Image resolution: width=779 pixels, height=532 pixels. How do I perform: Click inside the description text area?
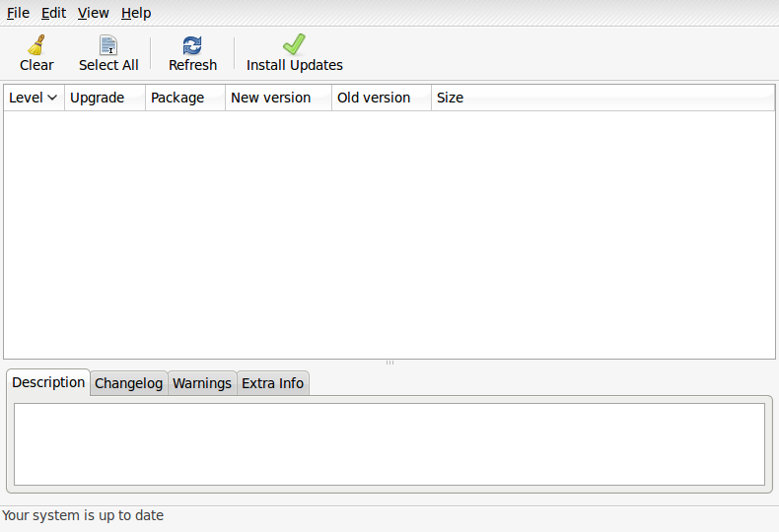pos(389,443)
